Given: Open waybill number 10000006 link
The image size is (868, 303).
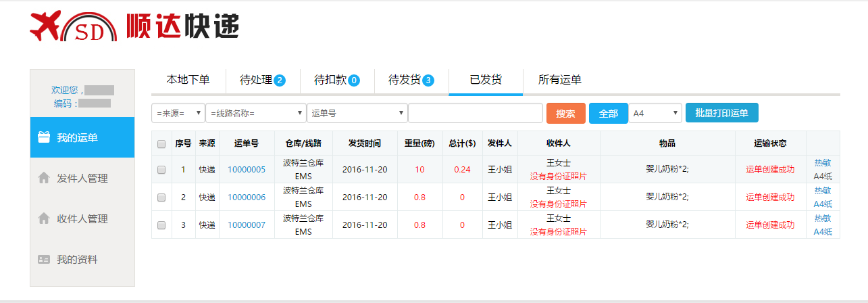Looking at the screenshot, I should point(247,197).
